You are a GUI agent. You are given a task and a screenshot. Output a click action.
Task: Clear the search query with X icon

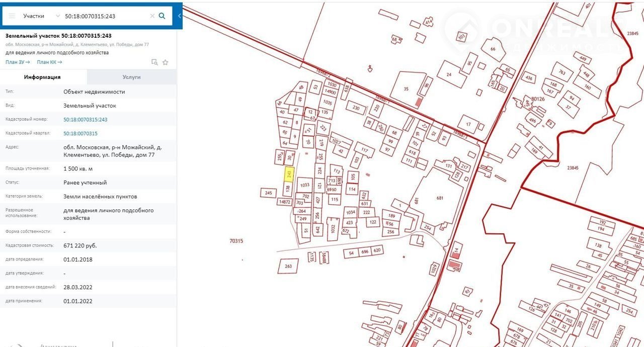click(x=152, y=16)
